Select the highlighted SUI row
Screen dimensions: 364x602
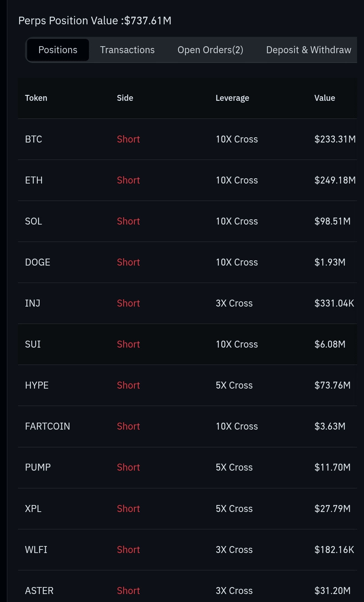33,344
